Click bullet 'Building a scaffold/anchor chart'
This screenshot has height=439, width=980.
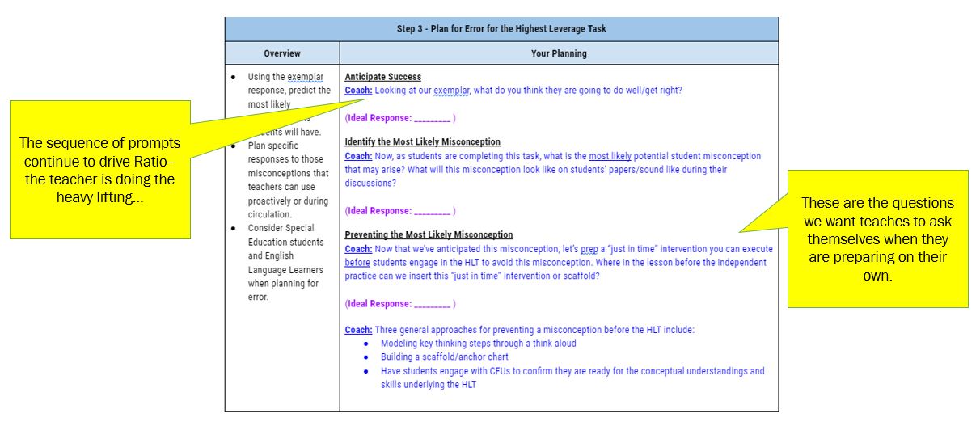[x=445, y=357]
